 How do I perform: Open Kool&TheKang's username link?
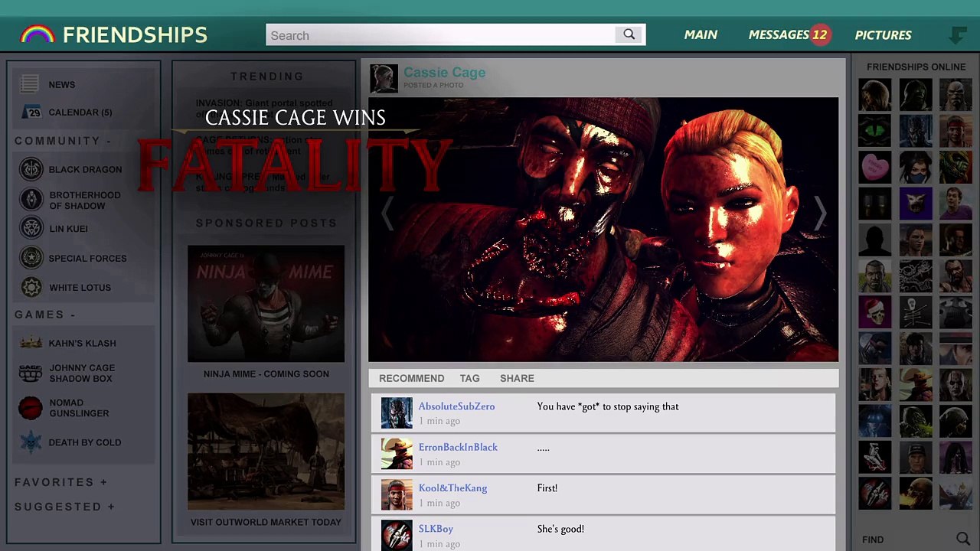click(x=452, y=487)
